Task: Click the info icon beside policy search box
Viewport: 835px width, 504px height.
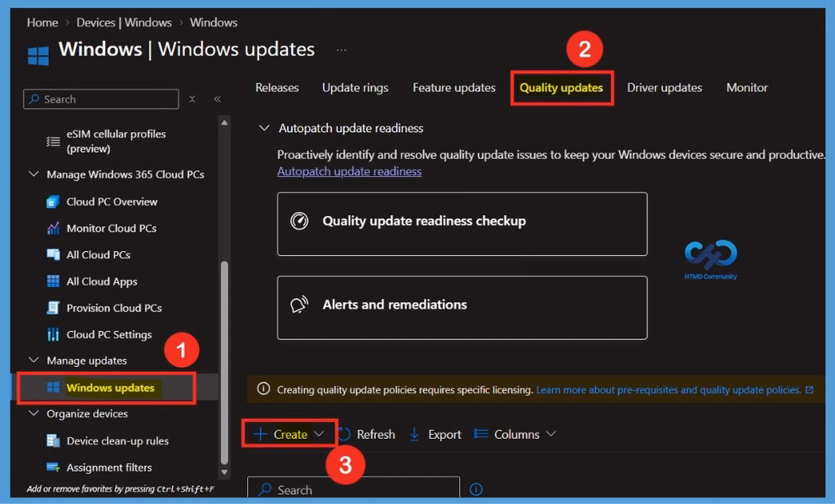Action: tap(476, 489)
